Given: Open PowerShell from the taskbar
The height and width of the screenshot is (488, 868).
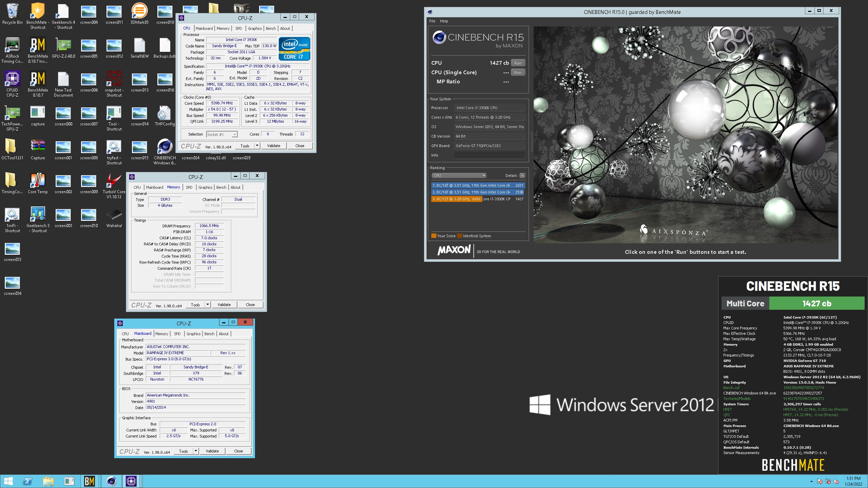Looking at the screenshot, I should pos(27,481).
